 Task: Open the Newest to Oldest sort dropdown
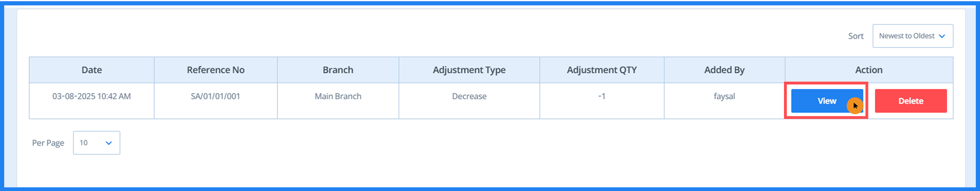click(912, 36)
